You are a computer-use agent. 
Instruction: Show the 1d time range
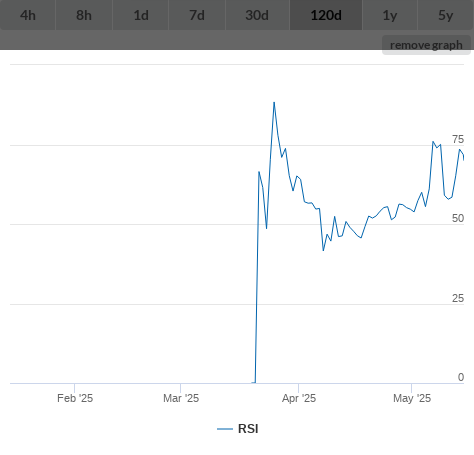coord(141,15)
